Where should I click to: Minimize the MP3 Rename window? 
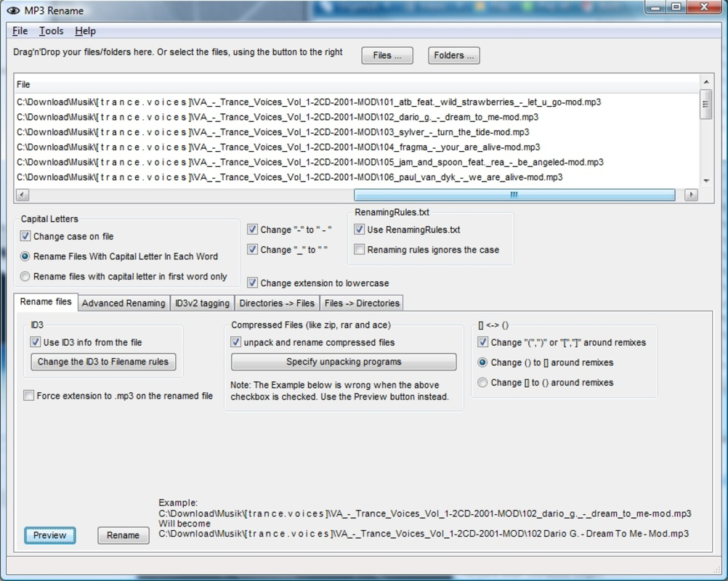tap(655, 7)
